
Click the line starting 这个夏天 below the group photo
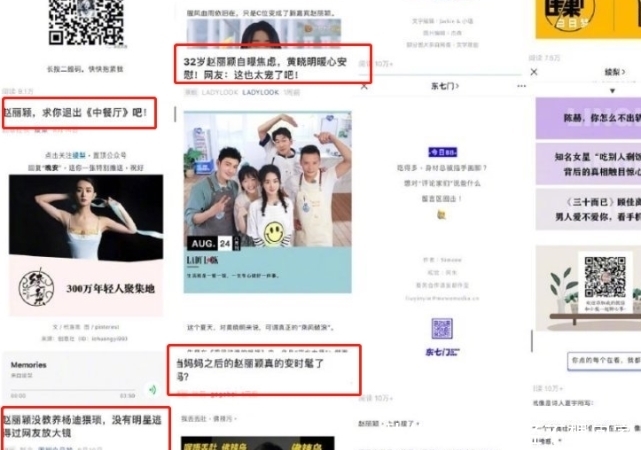coord(261,327)
